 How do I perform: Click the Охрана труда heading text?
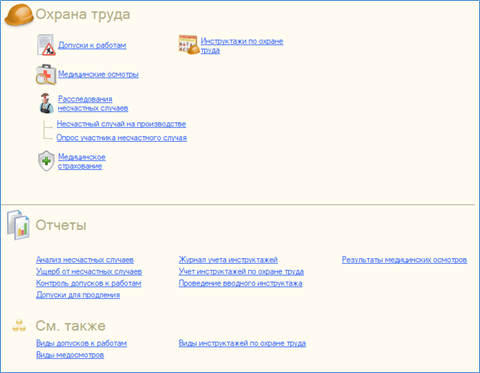[x=83, y=15]
